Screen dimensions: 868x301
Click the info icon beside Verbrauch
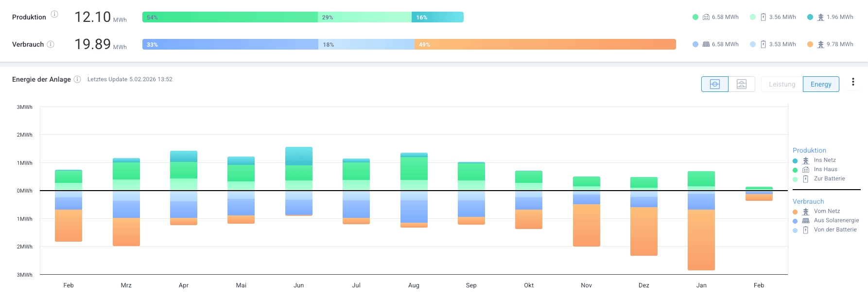(51, 44)
